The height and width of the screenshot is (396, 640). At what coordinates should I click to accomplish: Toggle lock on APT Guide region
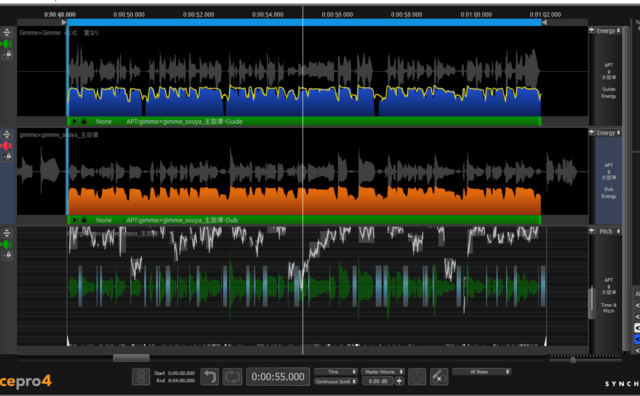[84, 121]
